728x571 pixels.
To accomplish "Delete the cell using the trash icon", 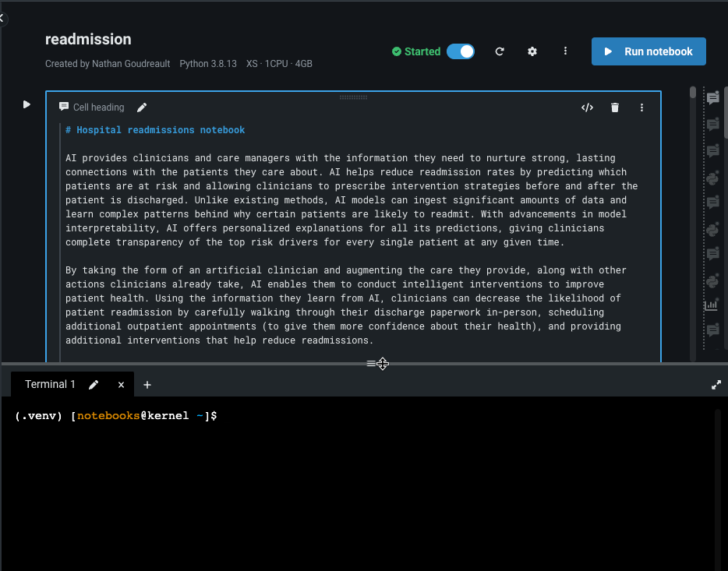I will (615, 108).
